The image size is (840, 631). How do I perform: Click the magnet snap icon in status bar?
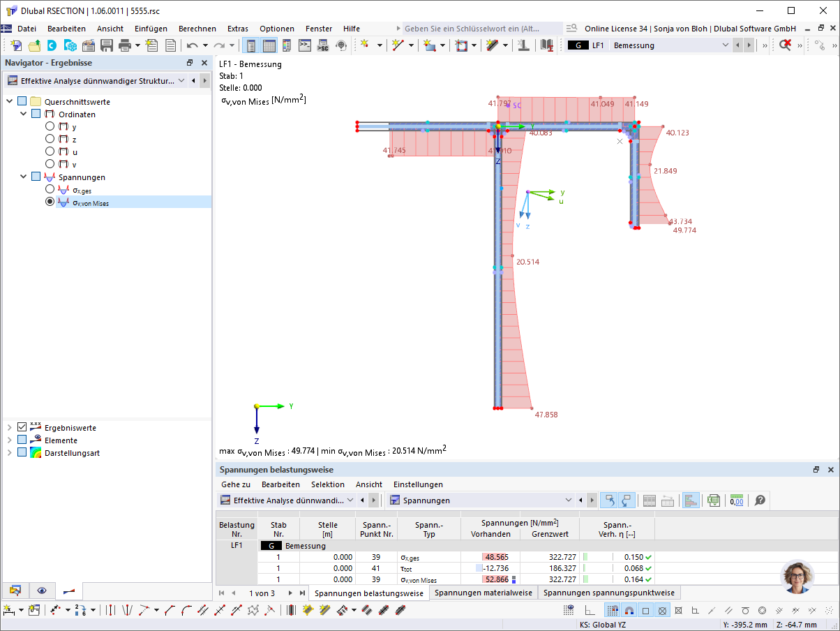pos(629,610)
